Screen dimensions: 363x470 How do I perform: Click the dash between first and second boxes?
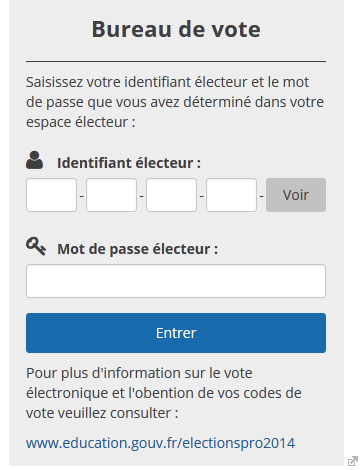82,196
